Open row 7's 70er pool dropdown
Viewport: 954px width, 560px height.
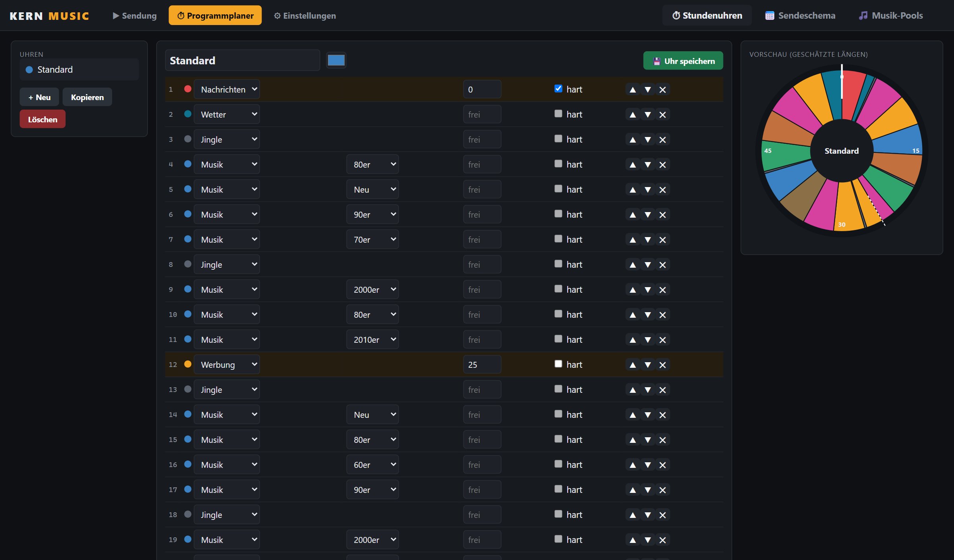click(x=372, y=239)
